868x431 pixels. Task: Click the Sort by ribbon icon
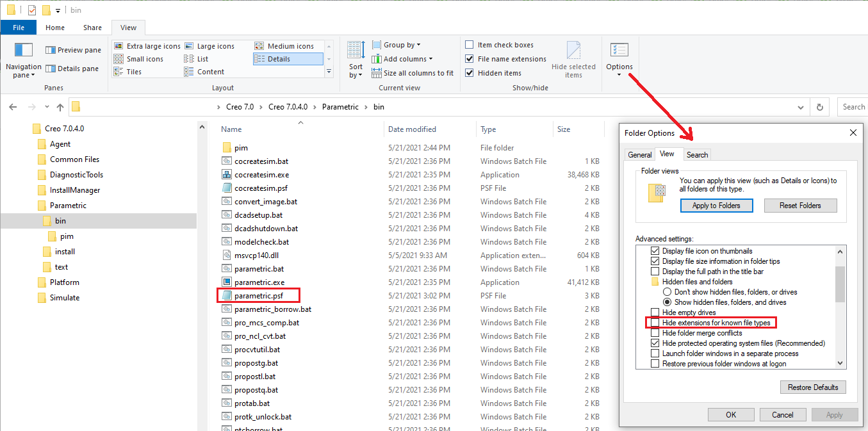tap(355, 58)
